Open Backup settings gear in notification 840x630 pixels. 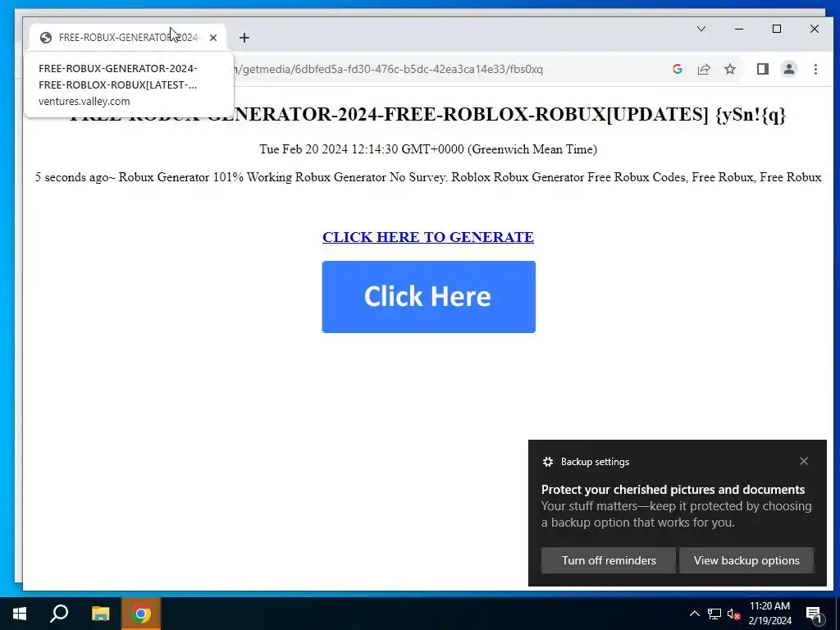547,462
